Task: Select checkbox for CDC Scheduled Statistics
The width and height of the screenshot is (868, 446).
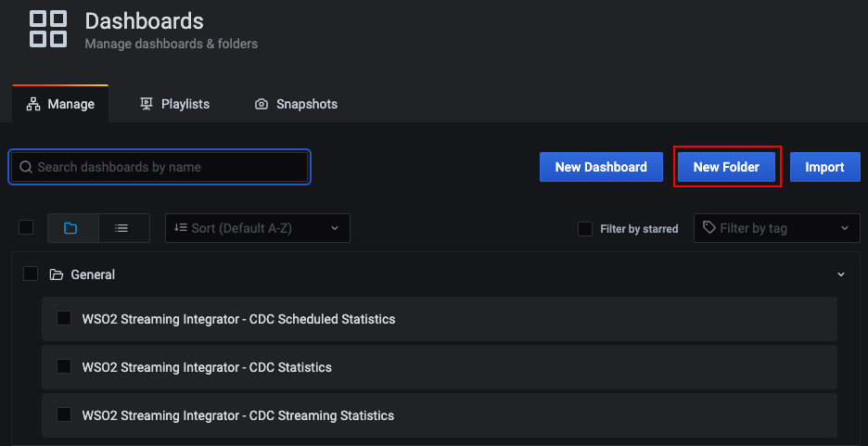Action: 64,318
